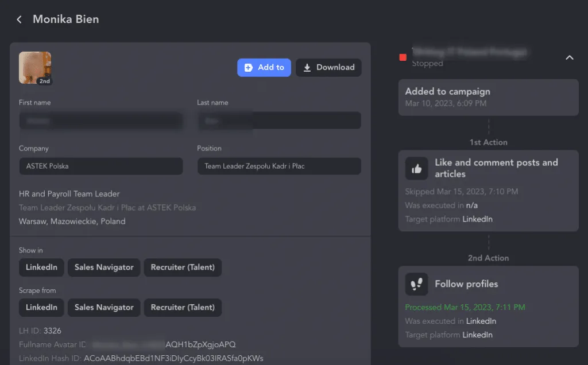Click the download arrow icon
The width and height of the screenshot is (588, 365).
[x=307, y=68]
